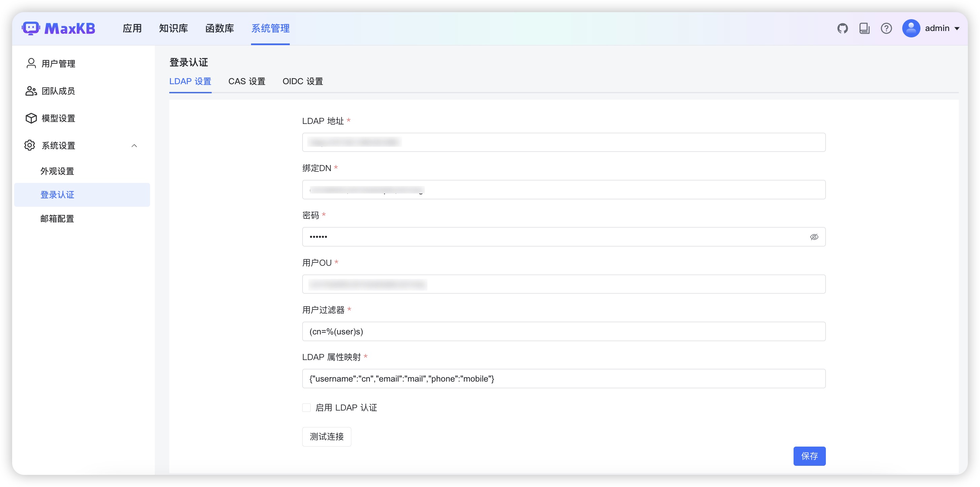980x487 pixels.
Task: Focus the 密码 input field
Action: coord(563,236)
